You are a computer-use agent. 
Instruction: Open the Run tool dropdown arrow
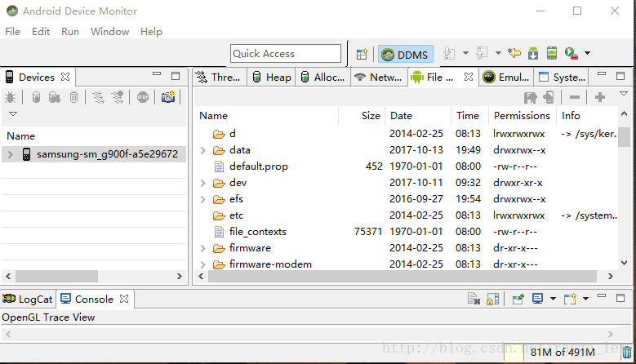click(x=587, y=53)
